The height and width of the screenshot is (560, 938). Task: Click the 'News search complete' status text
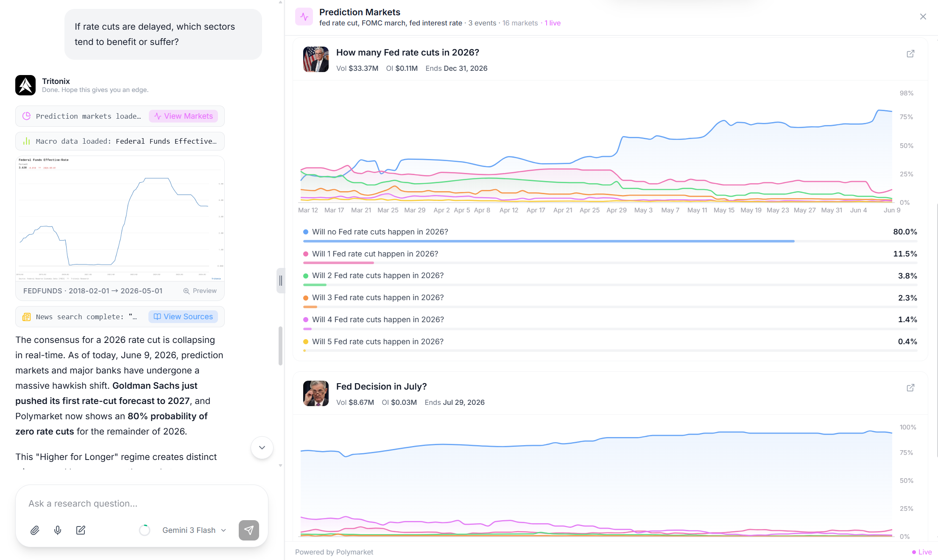click(86, 317)
